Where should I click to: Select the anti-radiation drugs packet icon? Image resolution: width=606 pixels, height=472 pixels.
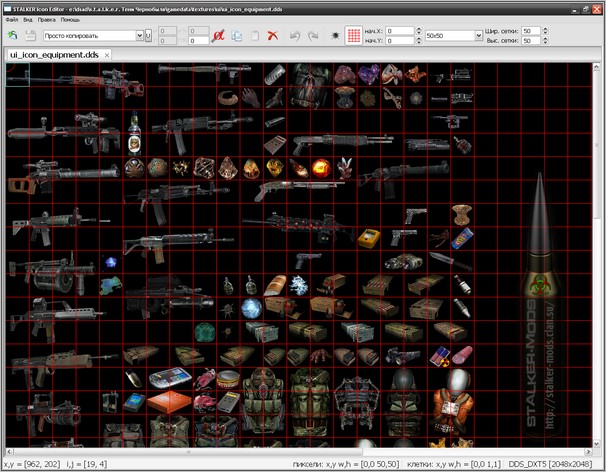(x=440, y=356)
